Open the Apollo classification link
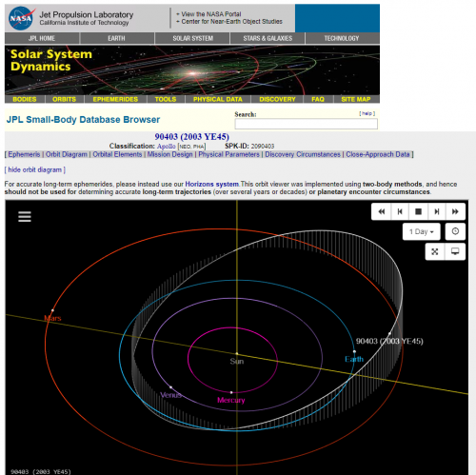 click(x=166, y=146)
